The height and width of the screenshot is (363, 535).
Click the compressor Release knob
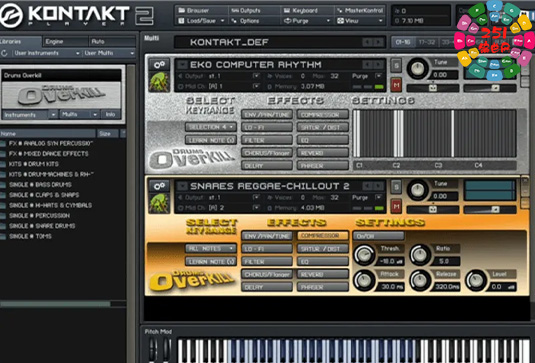pyautogui.click(x=420, y=280)
